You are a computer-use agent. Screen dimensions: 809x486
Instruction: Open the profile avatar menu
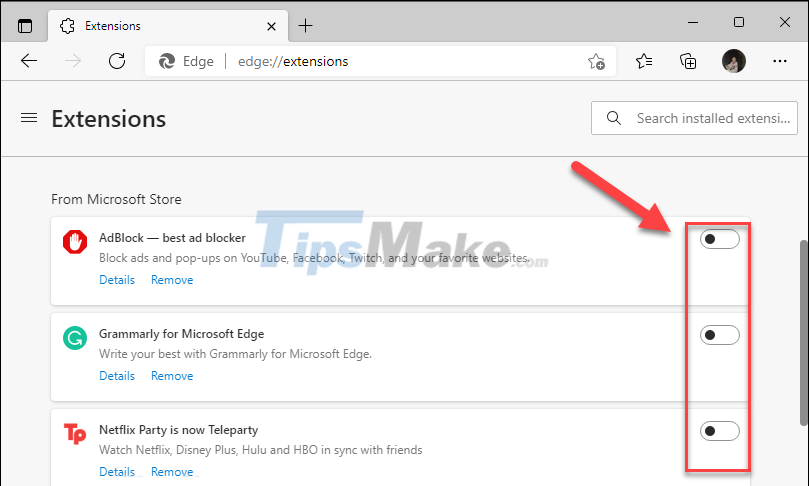click(734, 61)
